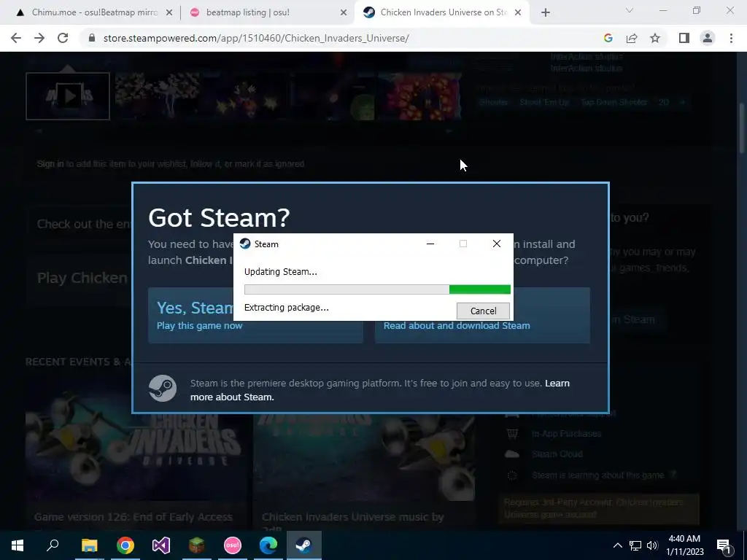Share this page icon
Viewport: 747px width, 560px height.
(x=632, y=38)
